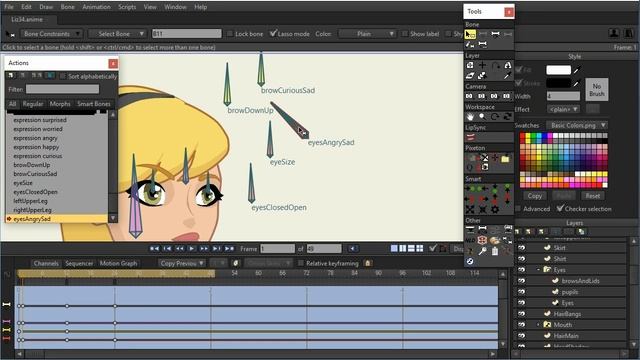Switch to Smart Bones tab in Actions
640x360 pixels.
pyautogui.click(x=94, y=104)
